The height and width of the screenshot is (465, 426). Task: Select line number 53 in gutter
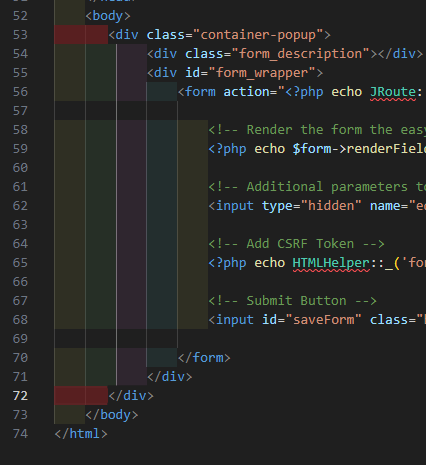[20, 35]
